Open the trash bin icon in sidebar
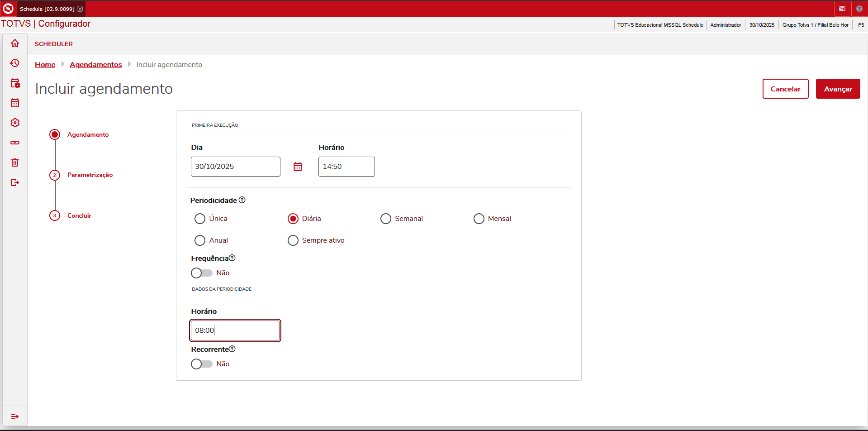 15,163
